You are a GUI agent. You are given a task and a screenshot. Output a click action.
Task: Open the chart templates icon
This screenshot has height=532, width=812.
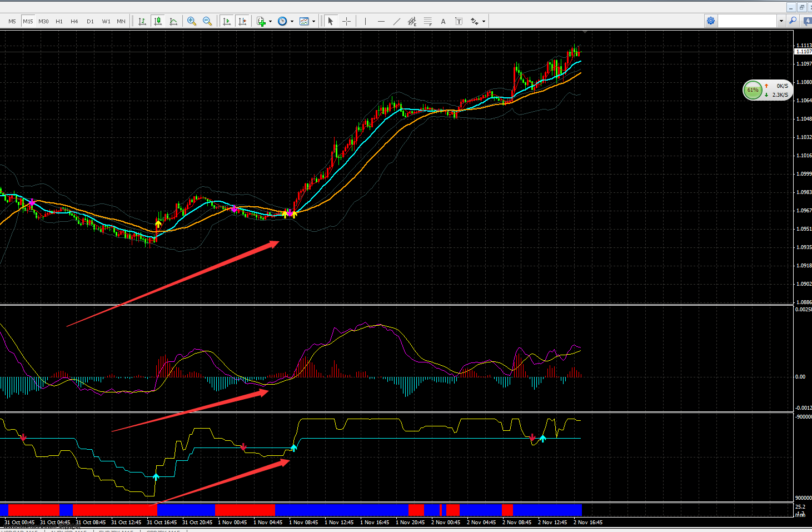point(304,21)
